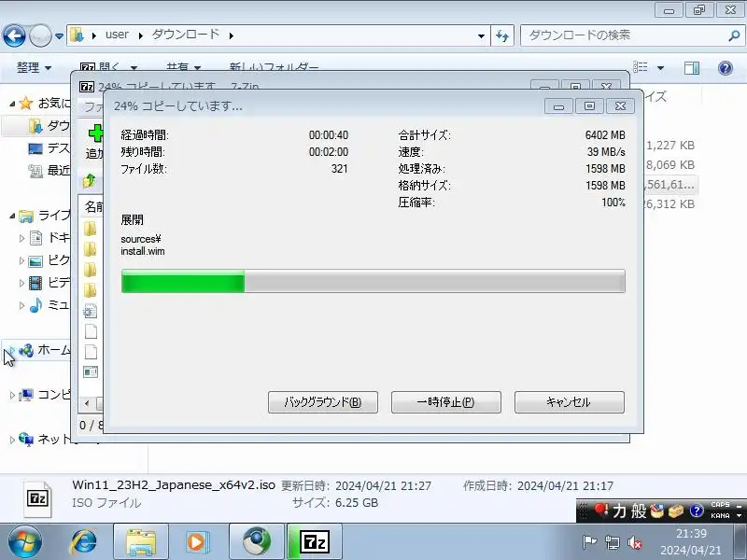747x560 pixels.
Task: Click the IME KANA lock indicator
Action: tap(720, 516)
